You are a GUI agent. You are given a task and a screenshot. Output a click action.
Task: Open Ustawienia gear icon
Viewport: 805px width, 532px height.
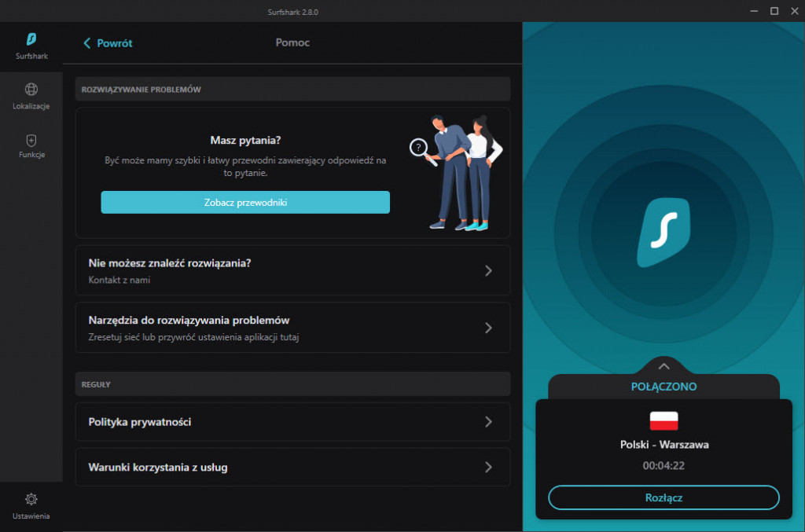pos(31,499)
